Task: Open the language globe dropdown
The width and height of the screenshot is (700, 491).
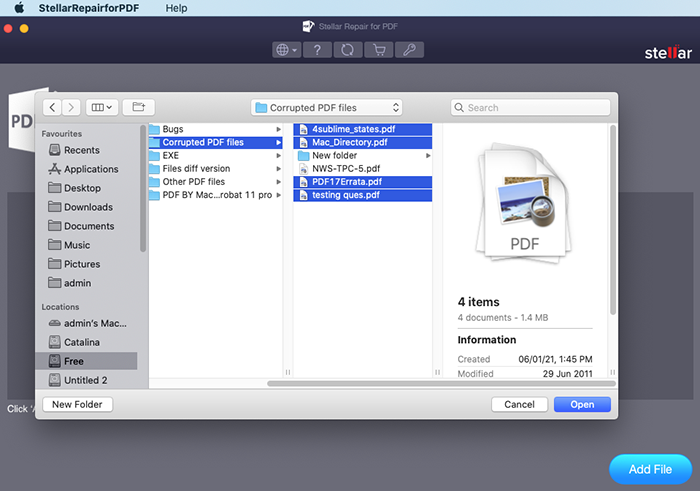Action: click(x=286, y=49)
